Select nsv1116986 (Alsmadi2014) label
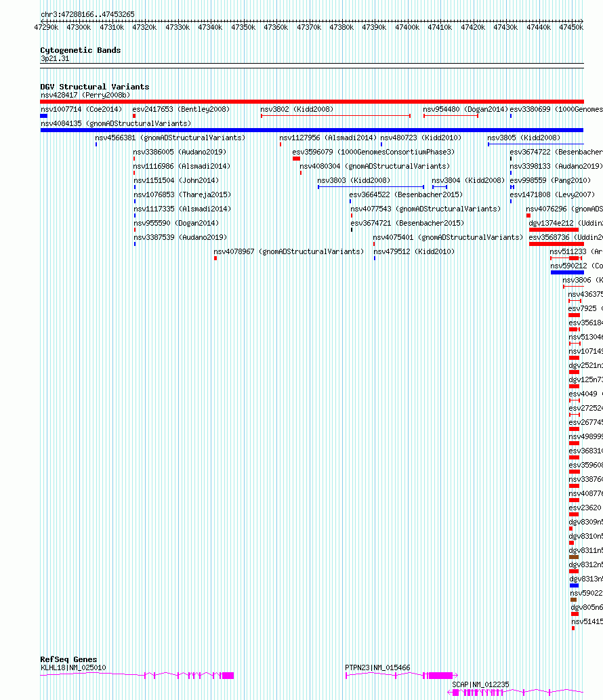The image size is (603, 700). [182, 167]
